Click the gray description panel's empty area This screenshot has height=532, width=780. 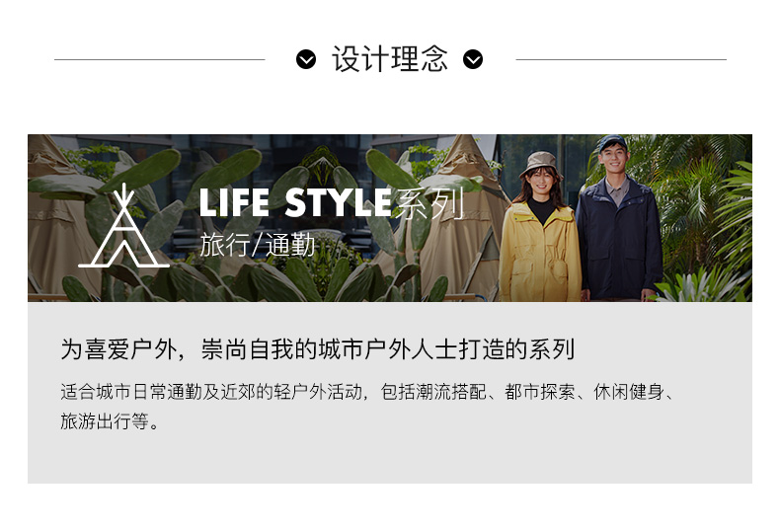click(x=390, y=457)
